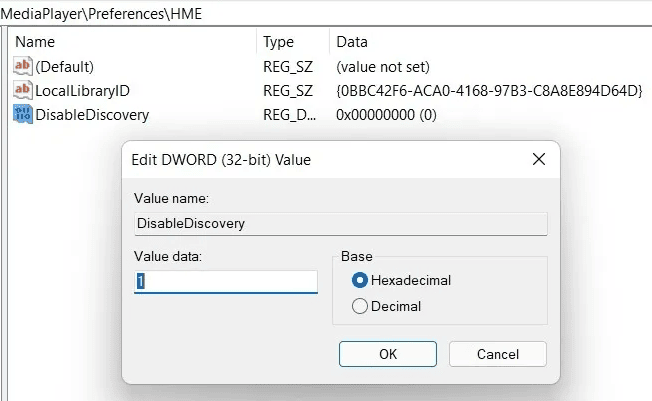Sort entries by the Type column header
Viewport: 652px width, 401px height.
click(x=278, y=42)
